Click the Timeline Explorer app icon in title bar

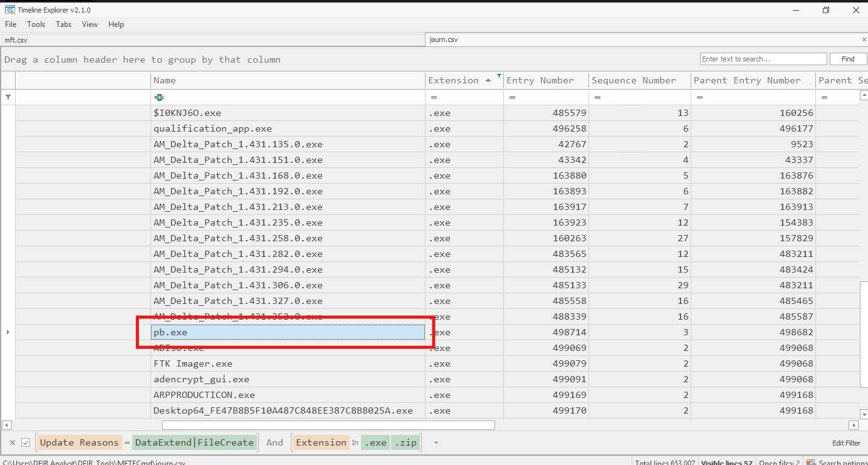pyautogui.click(x=9, y=9)
